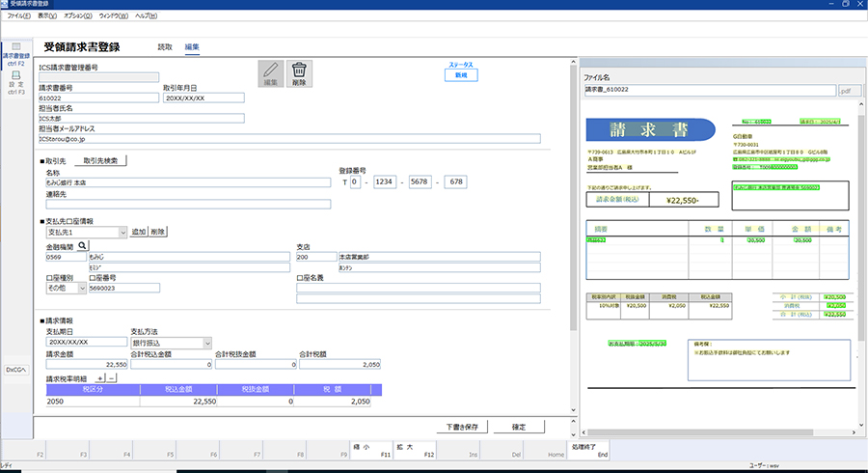Click plus button beside 請求税率明細
This screenshot has width=868, height=473.
pyautogui.click(x=100, y=378)
